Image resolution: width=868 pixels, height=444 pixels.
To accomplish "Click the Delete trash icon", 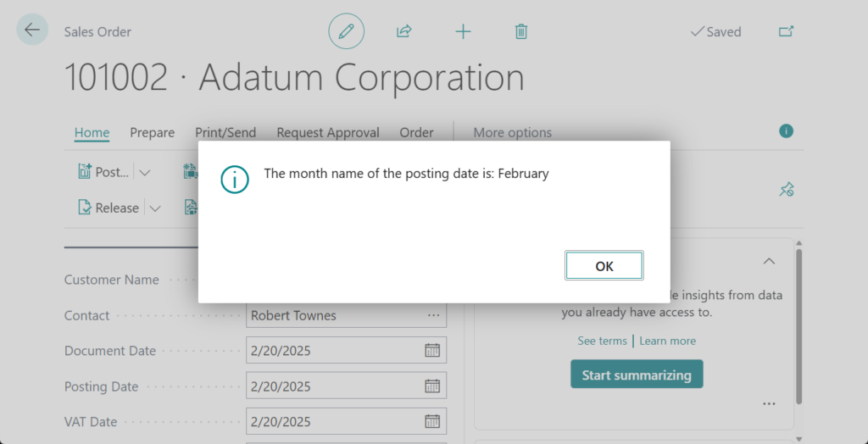I will click(x=521, y=31).
